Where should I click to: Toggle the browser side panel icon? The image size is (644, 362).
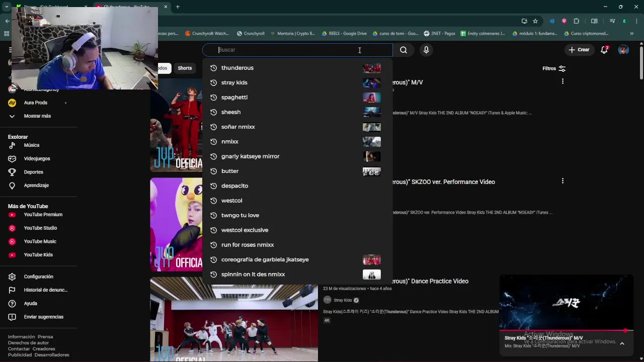[594, 21]
